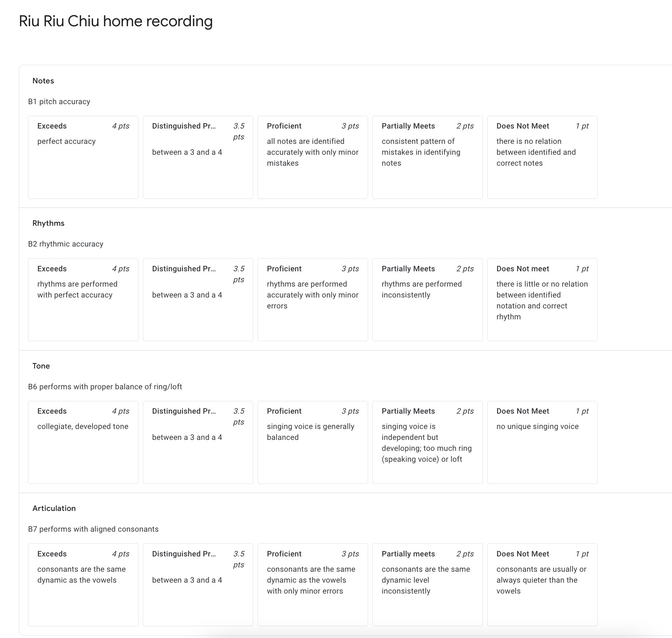Choose Distinguished 3.5 pts level for Notes

click(x=198, y=157)
